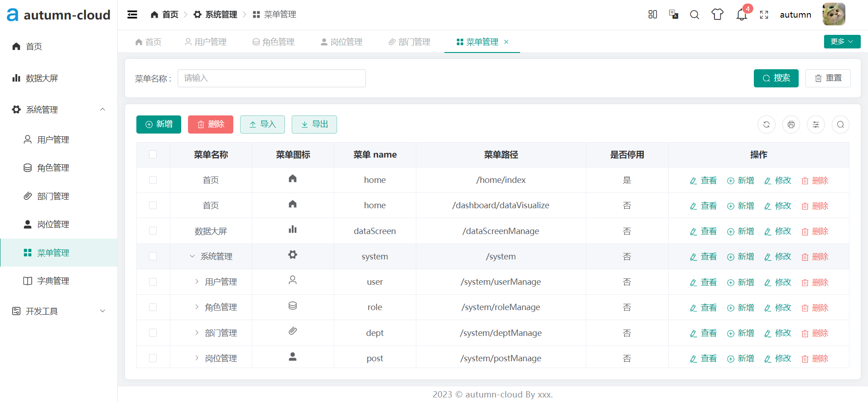Check the 用户管理 row checkbox
Screen dimensions: 868x402
pos(153,282)
